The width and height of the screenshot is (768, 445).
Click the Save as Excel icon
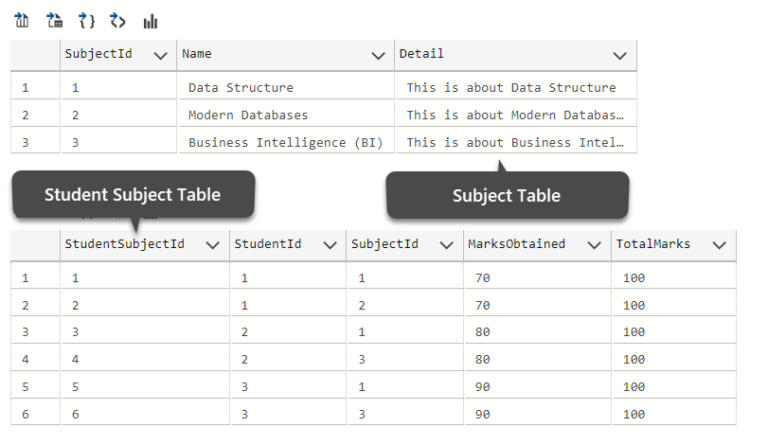[54, 21]
